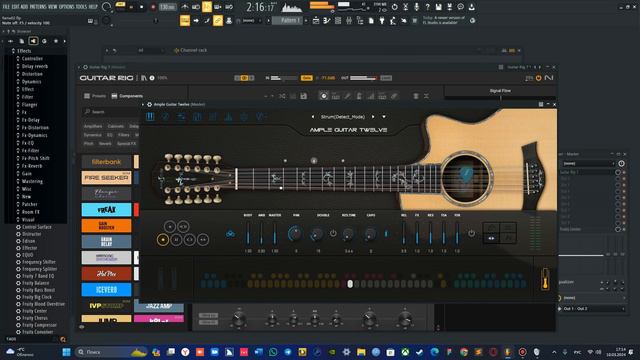Screen dimensions: 640x360
Task: Click the FL Studio record button
Action: tap(153, 7)
